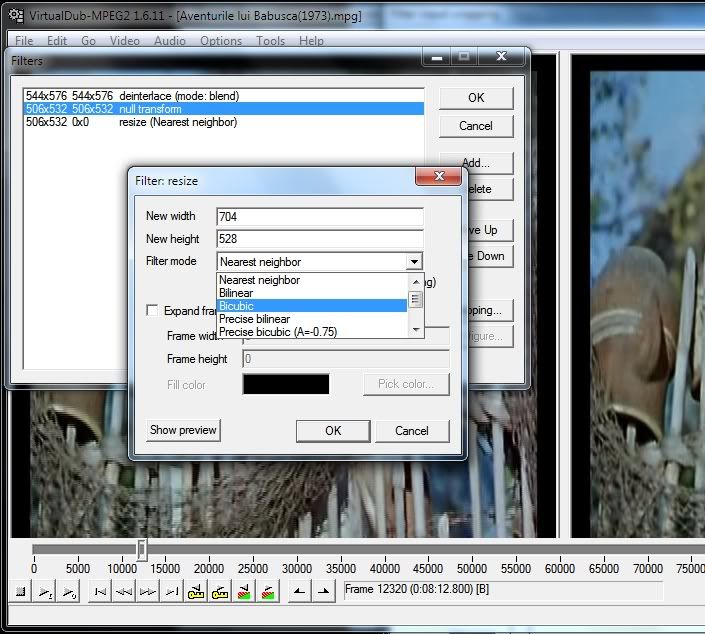Enable the Expand frame checkbox
This screenshot has height=634, width=705.
pyautogui.click(x=153, y=311)
